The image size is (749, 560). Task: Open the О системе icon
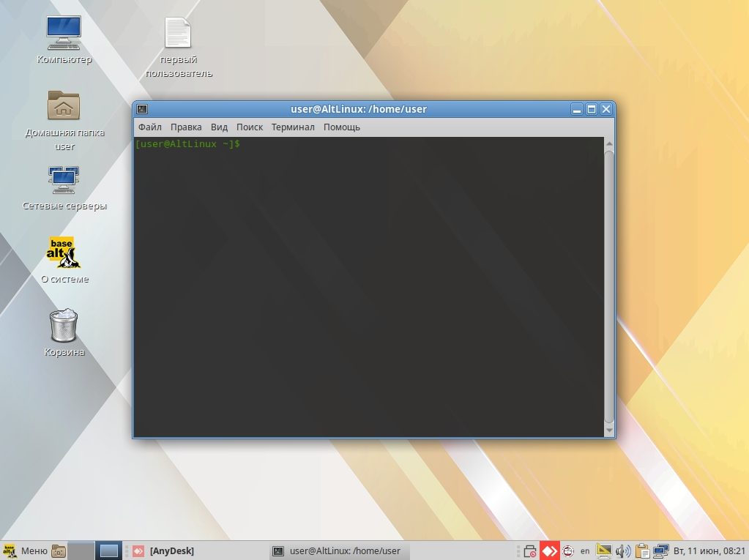click(64, 253)
